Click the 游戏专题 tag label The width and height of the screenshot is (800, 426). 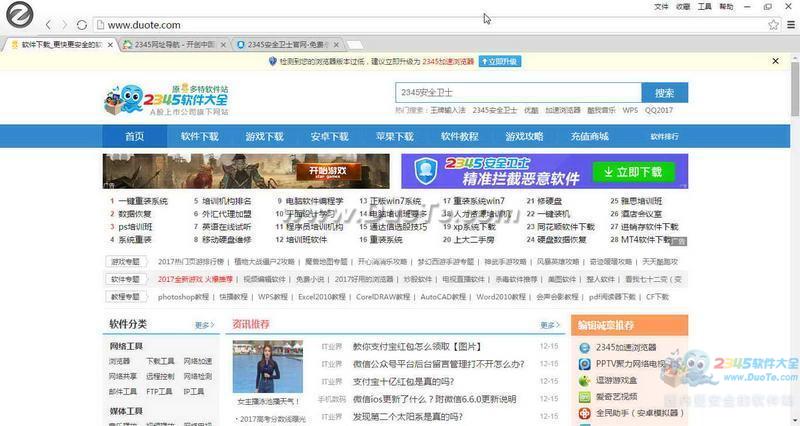126,262
